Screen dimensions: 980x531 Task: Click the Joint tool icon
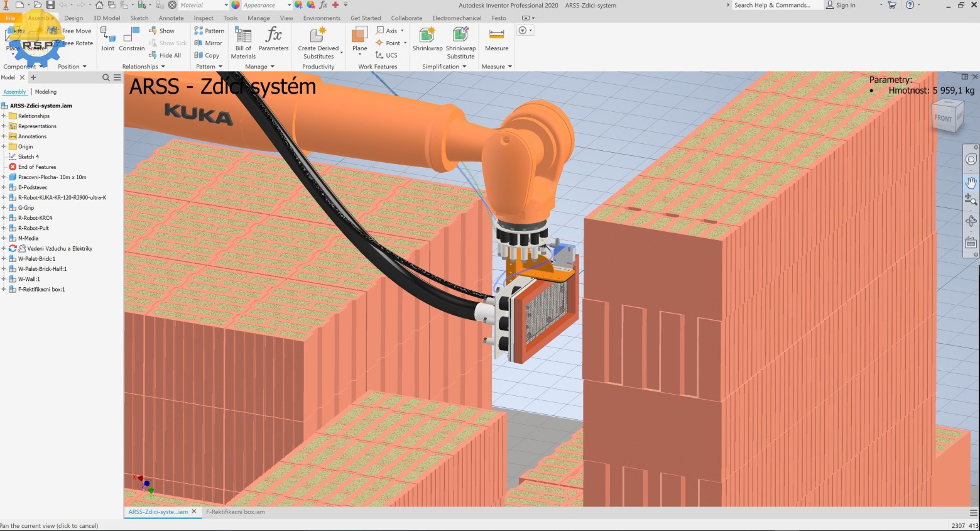click(107, 35)
